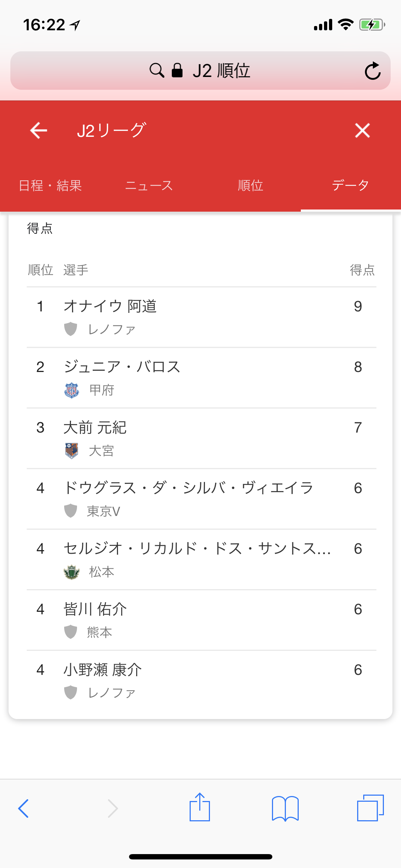This screenshot has height=868, width=401.
Task: Tap the 松本 team crest icon
Action: coord(71,572)
